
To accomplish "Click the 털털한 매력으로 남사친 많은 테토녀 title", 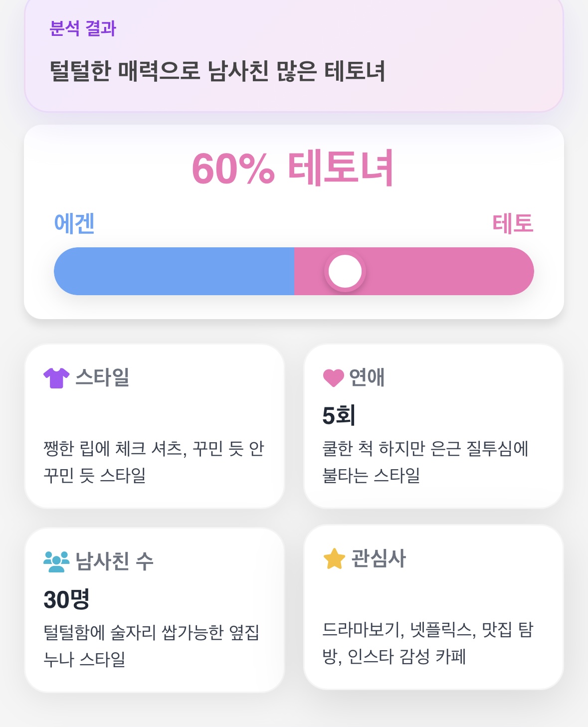I will point(217,71).
